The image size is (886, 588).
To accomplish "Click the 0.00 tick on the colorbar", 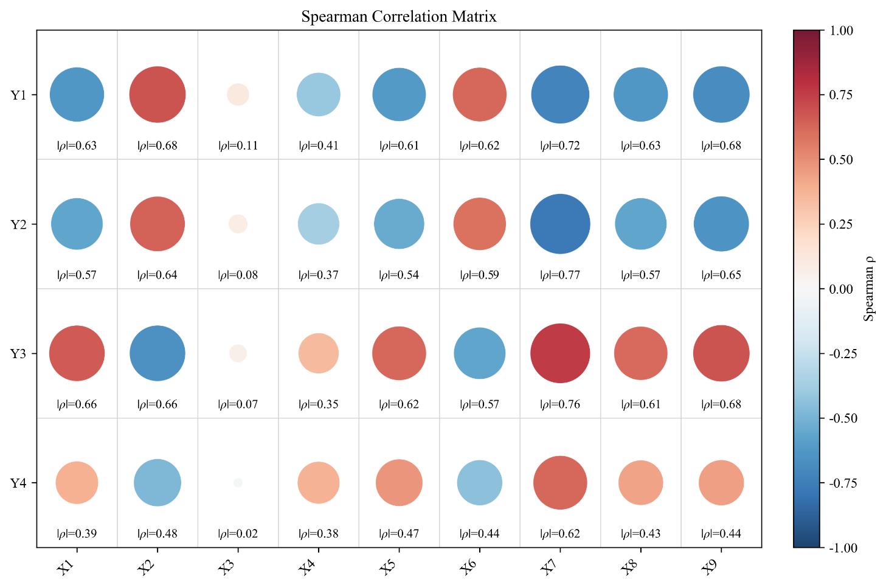I will tap(840, 289).
